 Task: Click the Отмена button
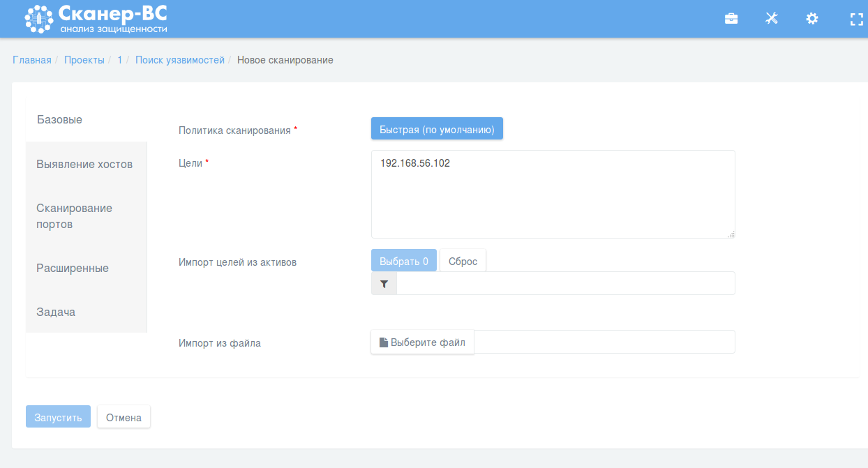coord(124,417)
